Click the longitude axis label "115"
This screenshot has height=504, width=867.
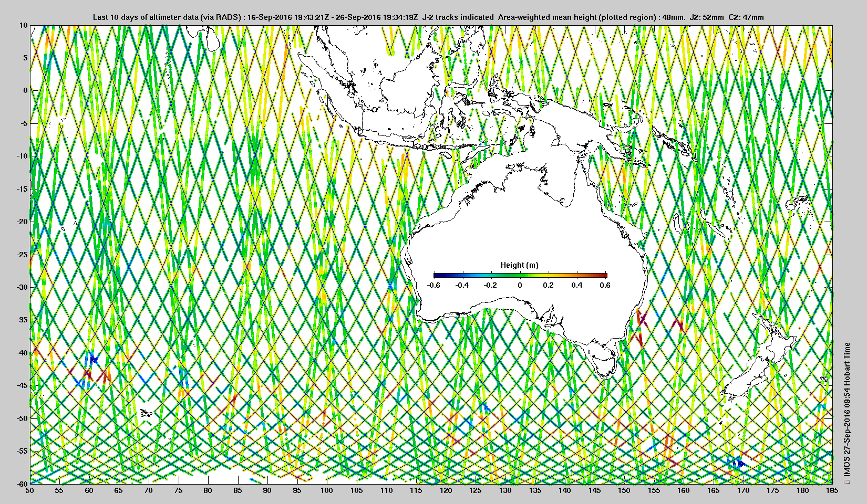click(x=416, y=490)
